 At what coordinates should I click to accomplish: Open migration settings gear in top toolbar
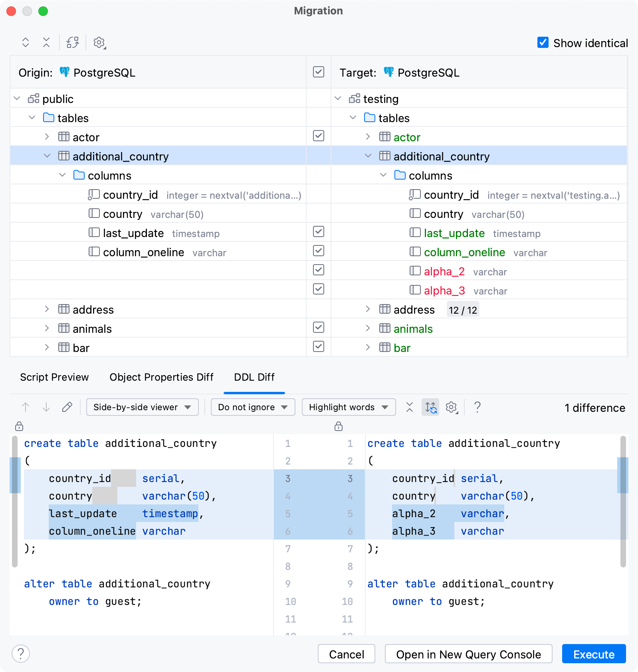click(99, 42)
